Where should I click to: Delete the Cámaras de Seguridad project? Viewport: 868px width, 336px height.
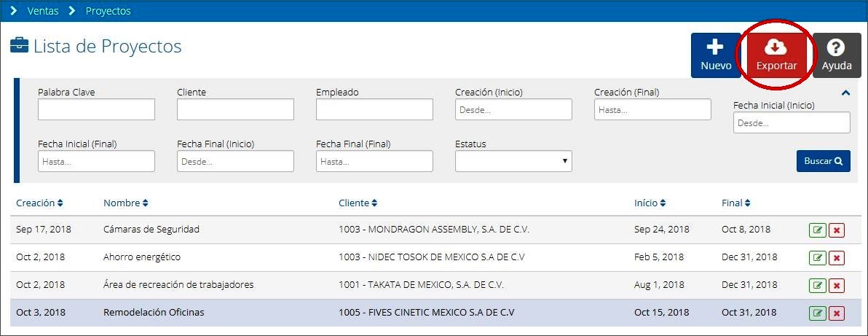837,230
